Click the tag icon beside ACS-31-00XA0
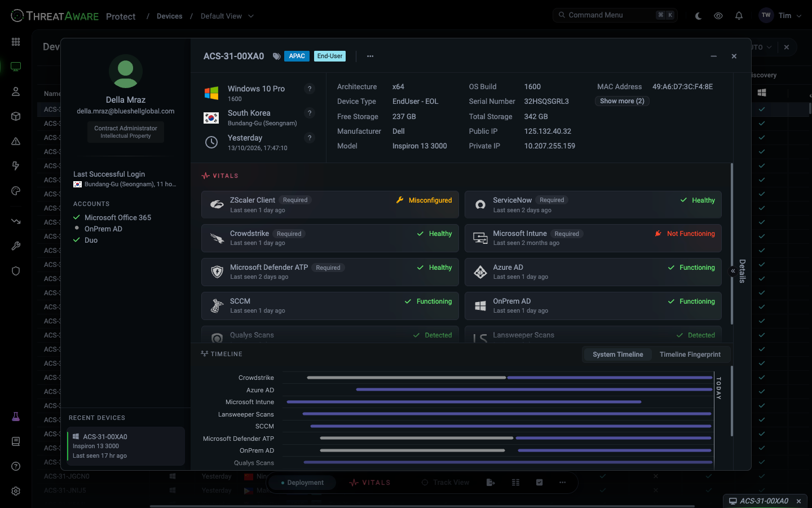 (276, 56)
